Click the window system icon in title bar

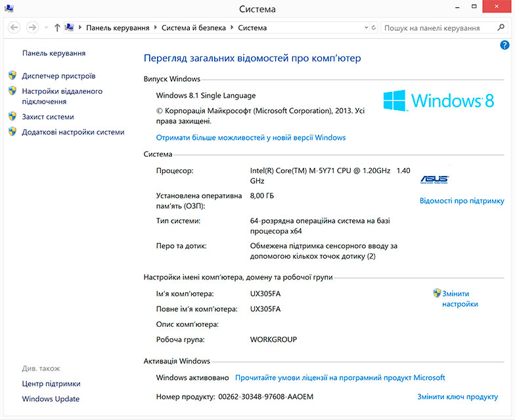click(9, 9)
